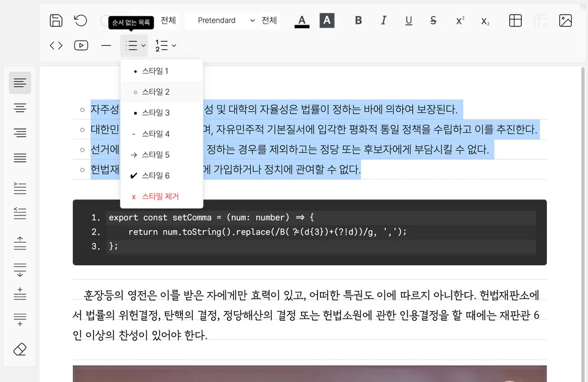The height and width of the screenshot is (382, 588).
Task: Click the undo reset arrow icon
Action: tap(81, 20)
